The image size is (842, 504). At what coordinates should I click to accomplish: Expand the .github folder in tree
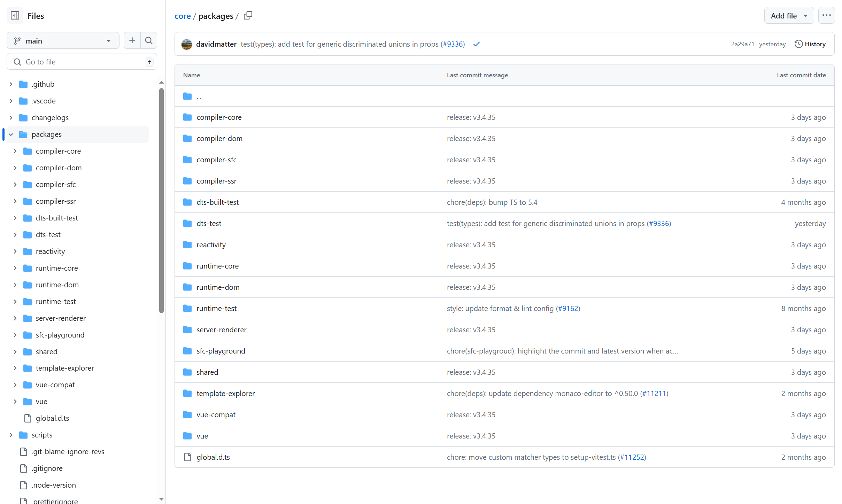[x=11, y=84]
